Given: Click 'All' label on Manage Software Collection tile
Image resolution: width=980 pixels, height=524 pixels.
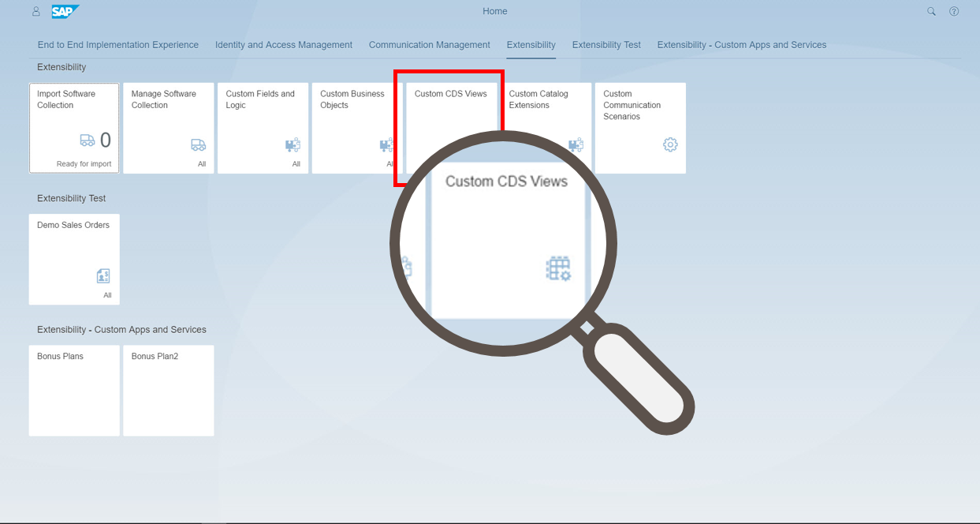Looking at the screenshot, I should point(202,164).
